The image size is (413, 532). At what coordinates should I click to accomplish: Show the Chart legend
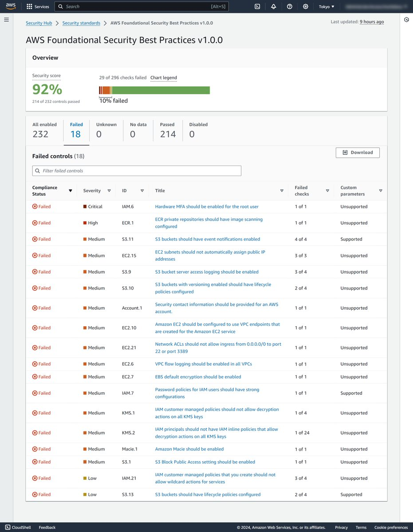pos(163,78)
